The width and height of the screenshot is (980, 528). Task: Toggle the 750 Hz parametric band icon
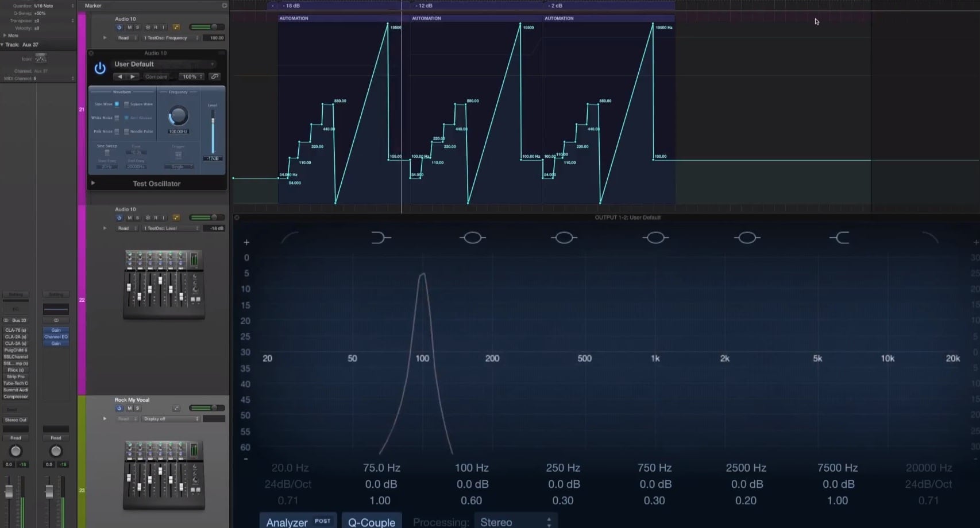[655, 238]
